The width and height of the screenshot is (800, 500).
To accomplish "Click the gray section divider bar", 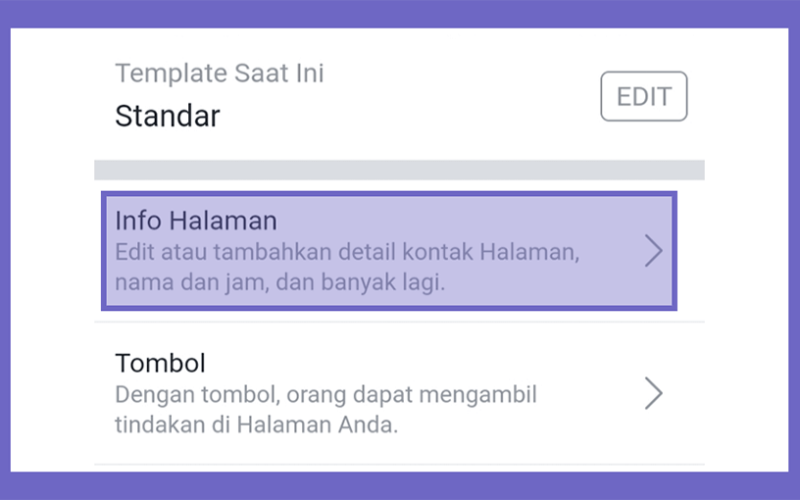I will pyautogui.click(x=399, y=170).
